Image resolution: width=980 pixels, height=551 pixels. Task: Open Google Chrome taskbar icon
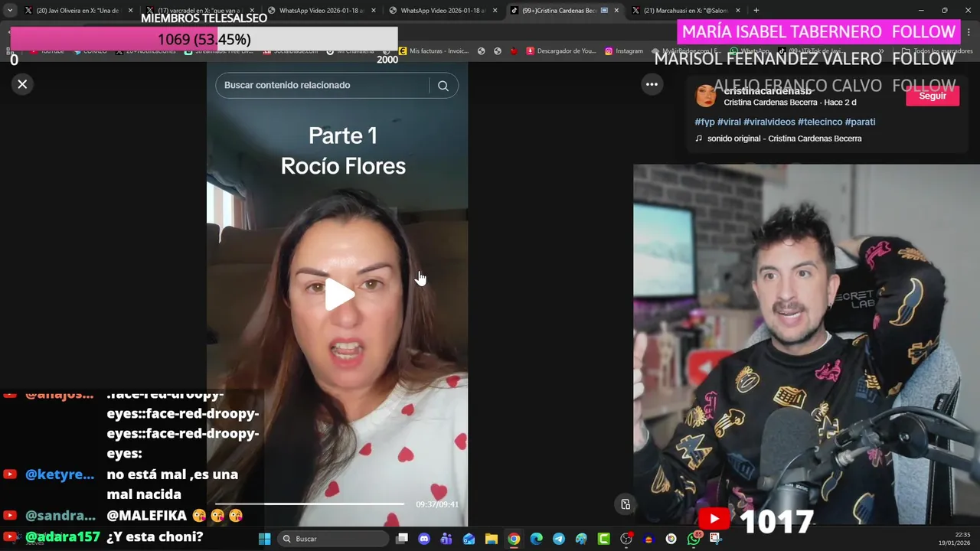tap(514, 539)
